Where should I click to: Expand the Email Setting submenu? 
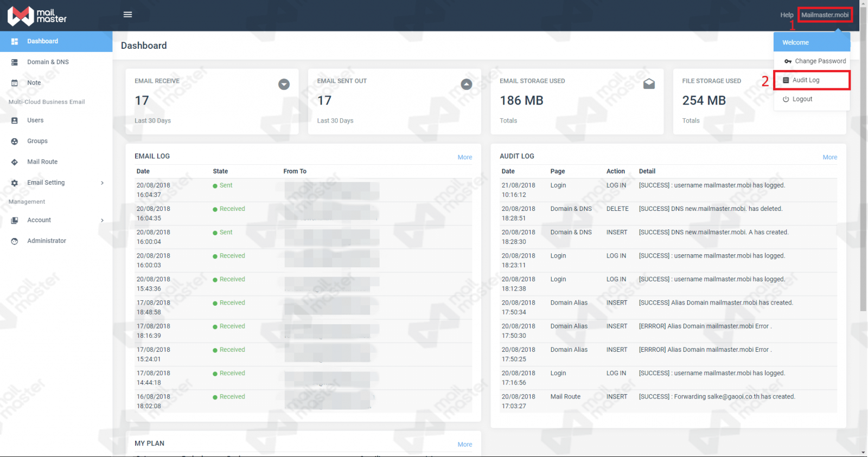(56, 183)
